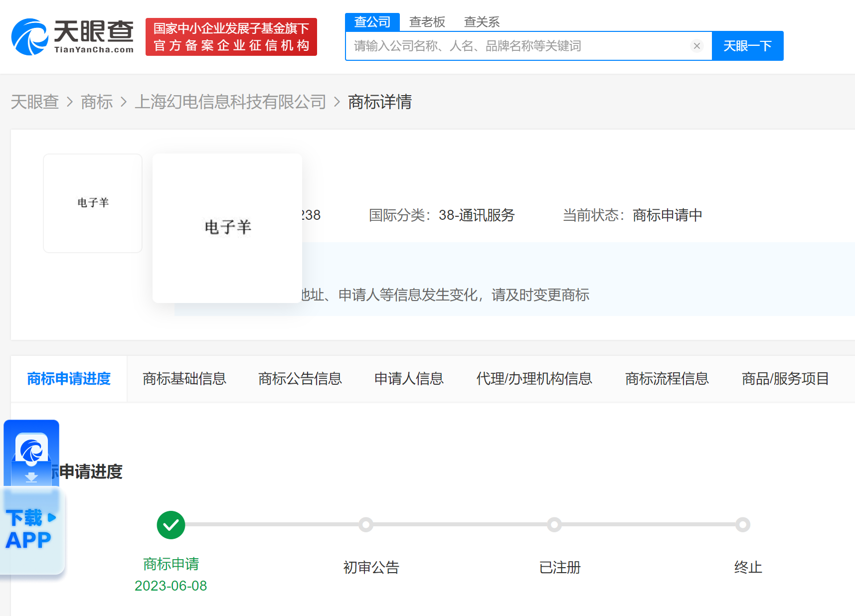Switch to 商标流程信息 tab
This screenshot has height=616, width=855.
[x=667, y=379]
